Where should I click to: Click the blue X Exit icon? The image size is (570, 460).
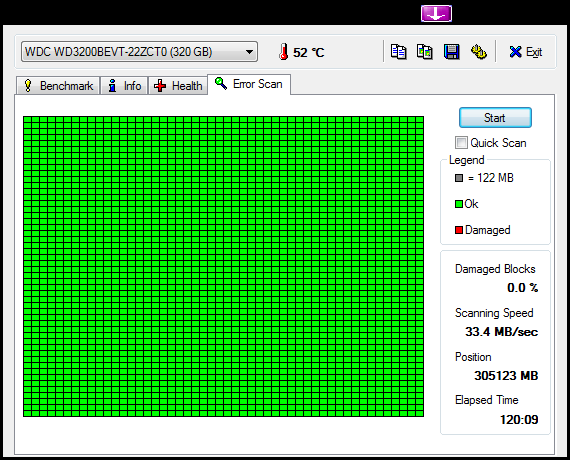(x=515, y=52)
